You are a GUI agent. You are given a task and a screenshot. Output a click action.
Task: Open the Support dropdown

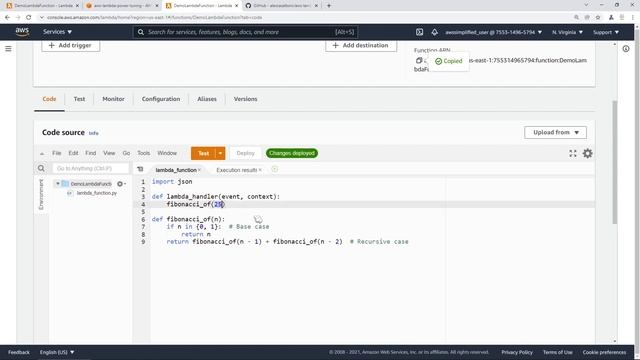(x=606, y=32)
